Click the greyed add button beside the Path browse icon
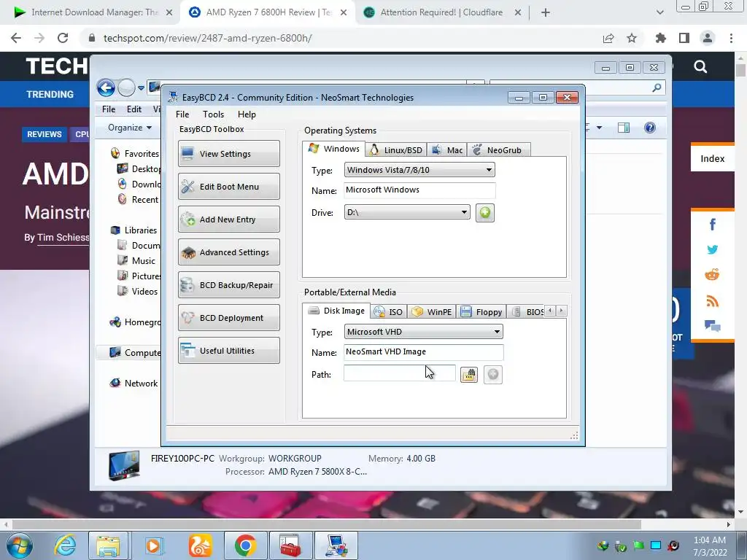The width and height of the screenshot is (747, 560). tap(493, 375)
